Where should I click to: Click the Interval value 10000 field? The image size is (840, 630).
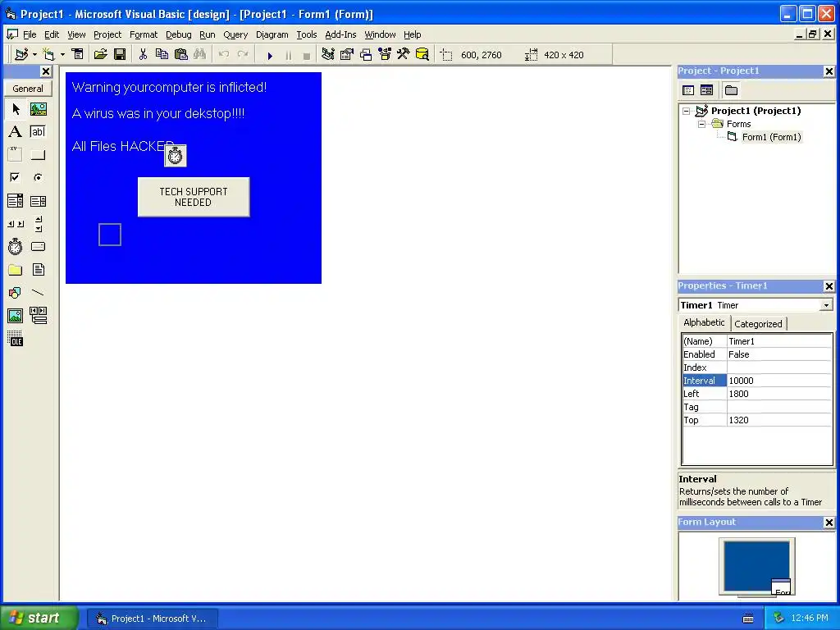click(x=779, y=381)
